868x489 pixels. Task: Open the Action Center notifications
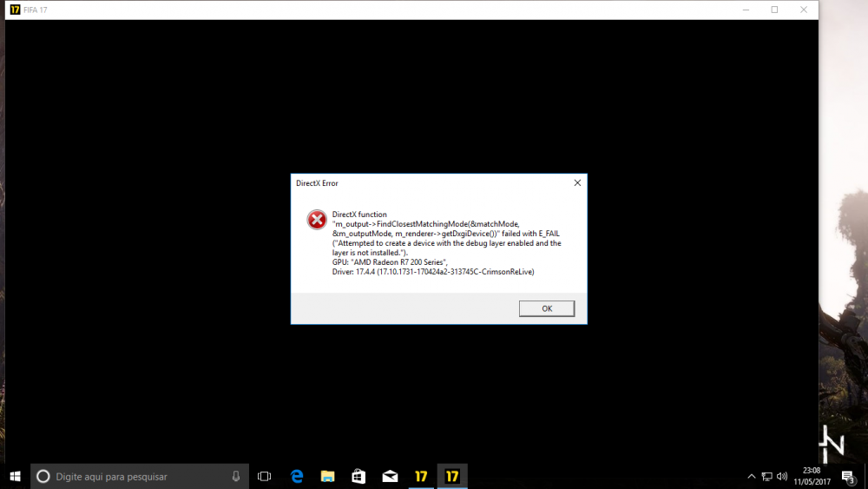[x=848, y=476]
